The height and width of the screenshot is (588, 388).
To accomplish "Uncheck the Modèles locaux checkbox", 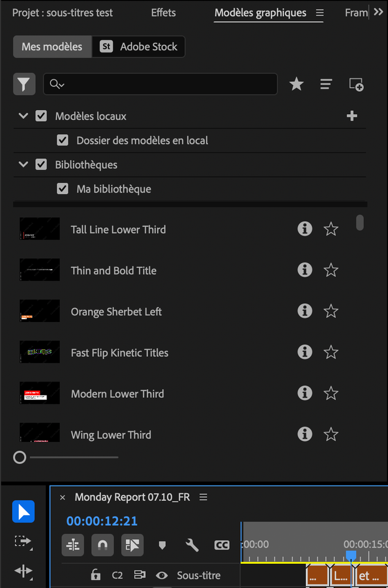I will pyautogui.click(x=41, y=116).
